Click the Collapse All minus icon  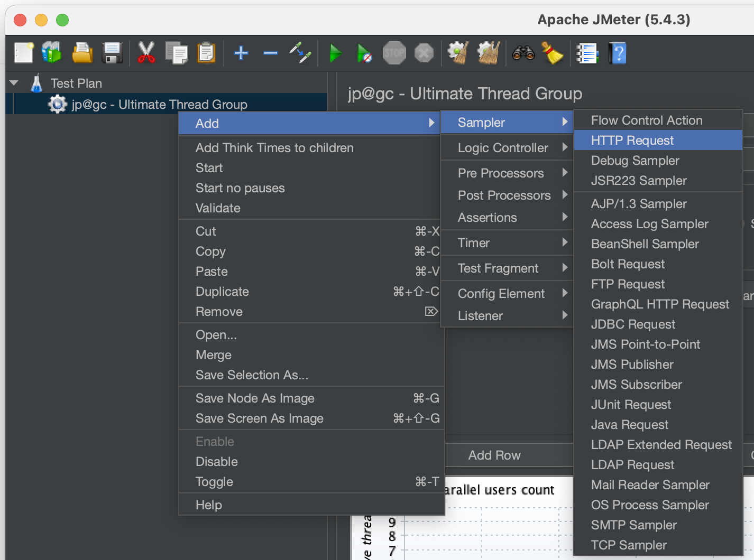click(271, 53)
